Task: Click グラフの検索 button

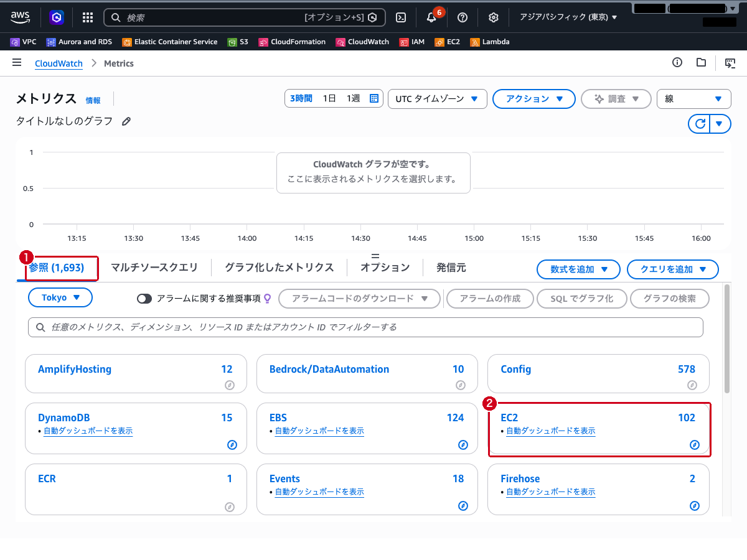Action: 671,299
